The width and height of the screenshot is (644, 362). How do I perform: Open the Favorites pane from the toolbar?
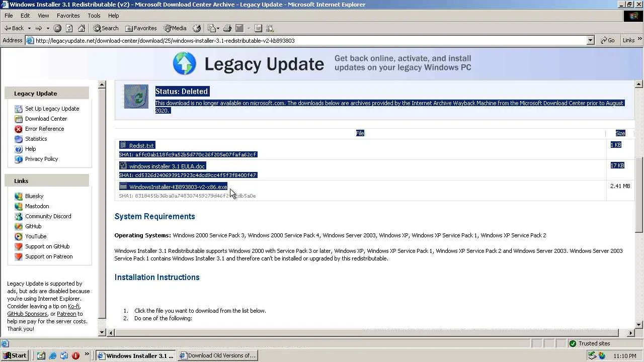pos(141,28)
